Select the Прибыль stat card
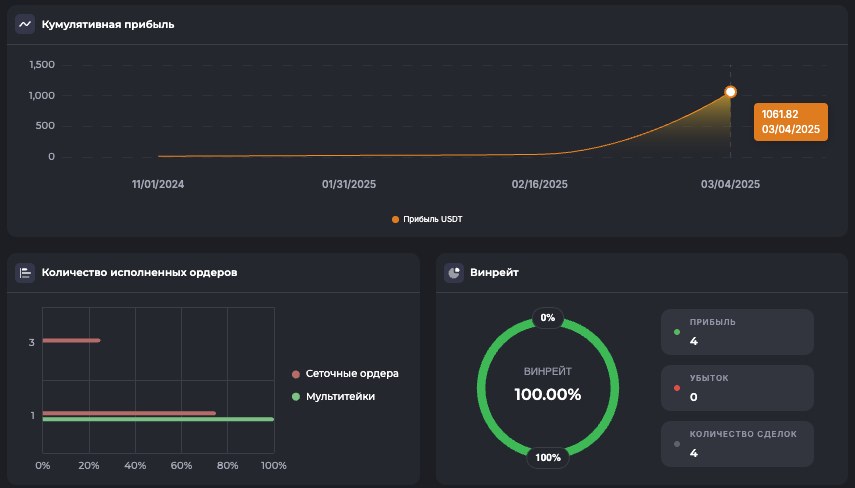This screenshot has height=488, width=855. click(737, 332)
